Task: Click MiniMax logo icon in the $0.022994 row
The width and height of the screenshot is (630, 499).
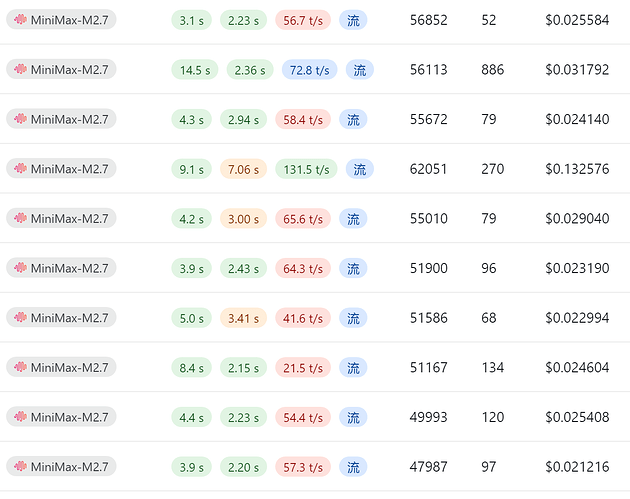Action: coord(20,317)
